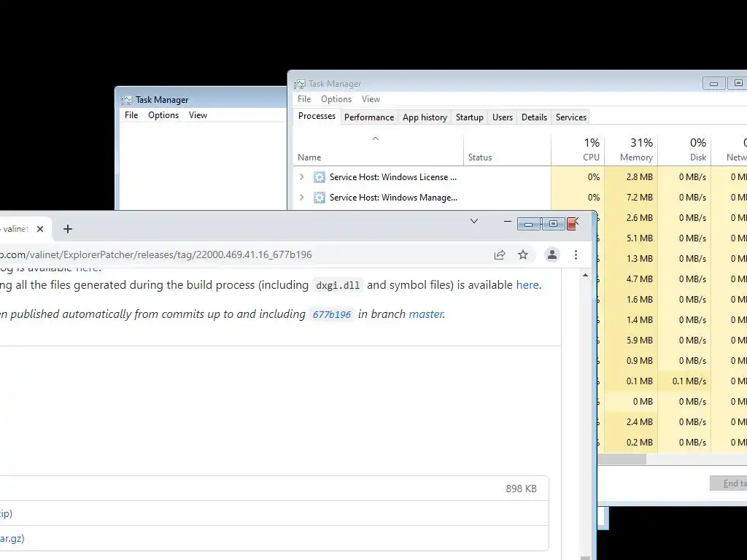Click the browser page scroll up arrow
Screen dimensions: 747x560
pos(586,275)
